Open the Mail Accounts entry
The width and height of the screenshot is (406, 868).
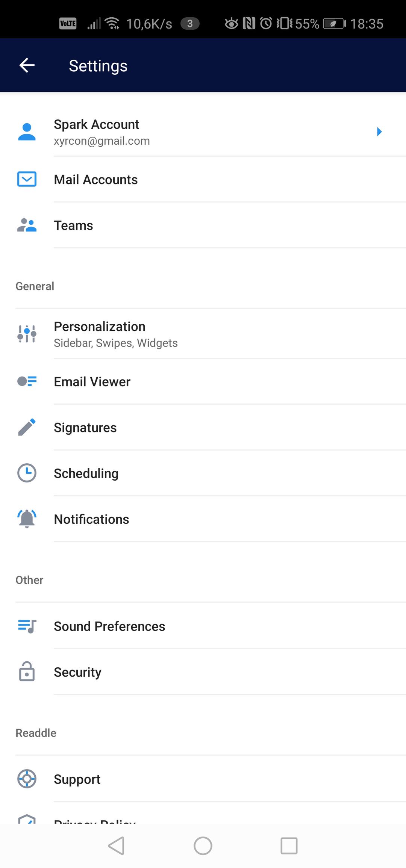click(203, 179)
